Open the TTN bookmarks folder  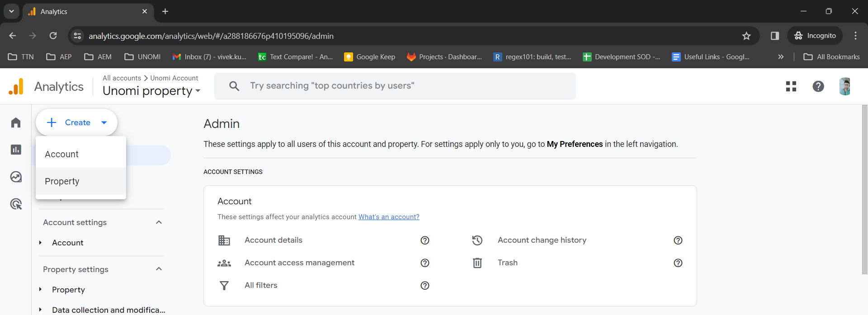click(21, 57)
